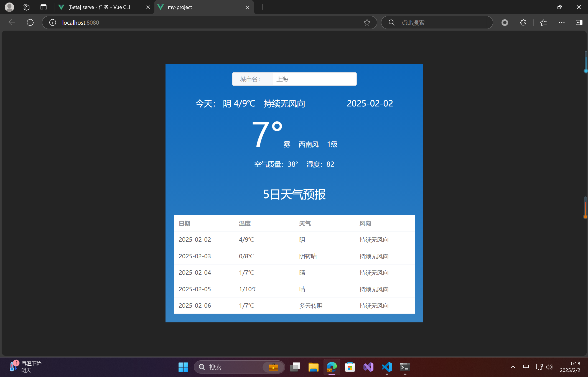Image resolution: width=588 pixels, height=377 pixels.
Task: Close the Vue CLI serve tab
Action: tap(148, 7)
